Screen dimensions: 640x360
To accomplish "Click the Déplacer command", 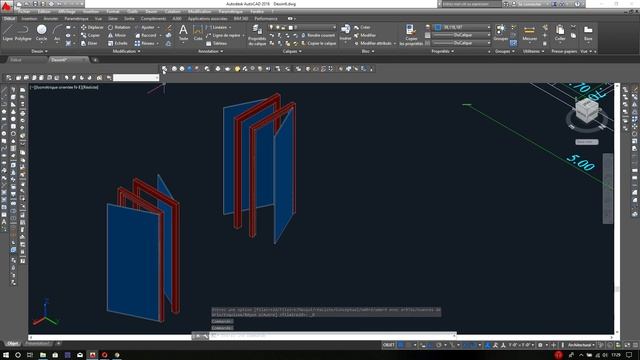I will click(x=92, y=27).
